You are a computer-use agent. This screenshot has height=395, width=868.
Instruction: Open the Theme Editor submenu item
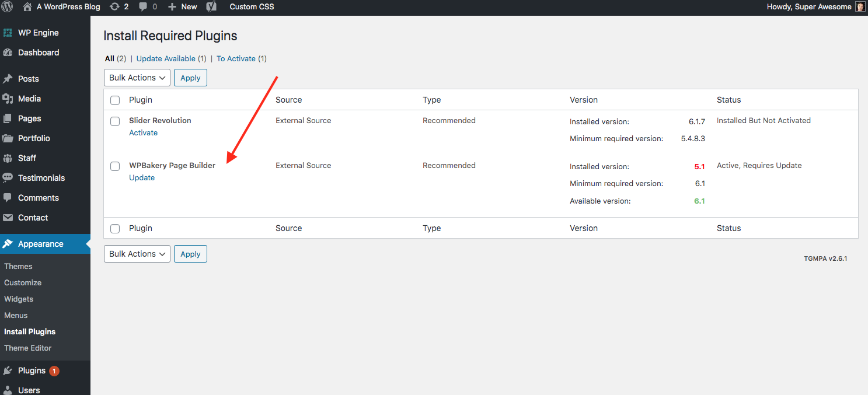28,348
